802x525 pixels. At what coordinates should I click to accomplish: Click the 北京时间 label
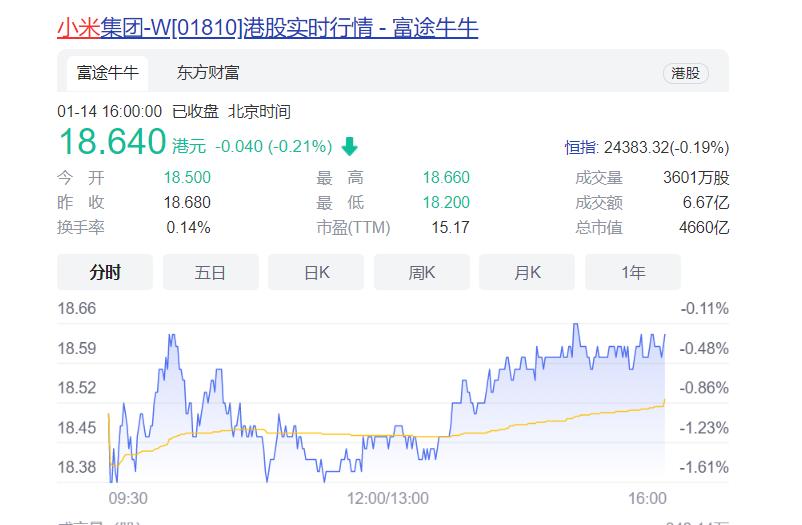pyautogui.click(x=259, y=112)
